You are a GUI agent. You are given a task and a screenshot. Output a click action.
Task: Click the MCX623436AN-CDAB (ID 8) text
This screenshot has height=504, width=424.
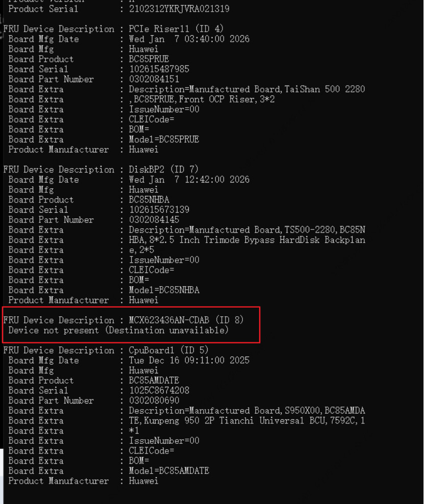click(x=186, y=320)
